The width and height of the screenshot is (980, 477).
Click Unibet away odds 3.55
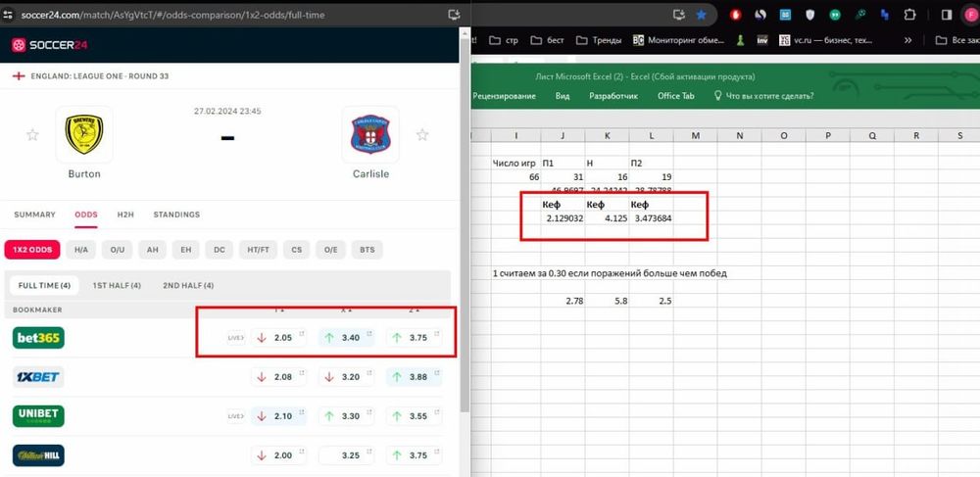pos(414,416)
